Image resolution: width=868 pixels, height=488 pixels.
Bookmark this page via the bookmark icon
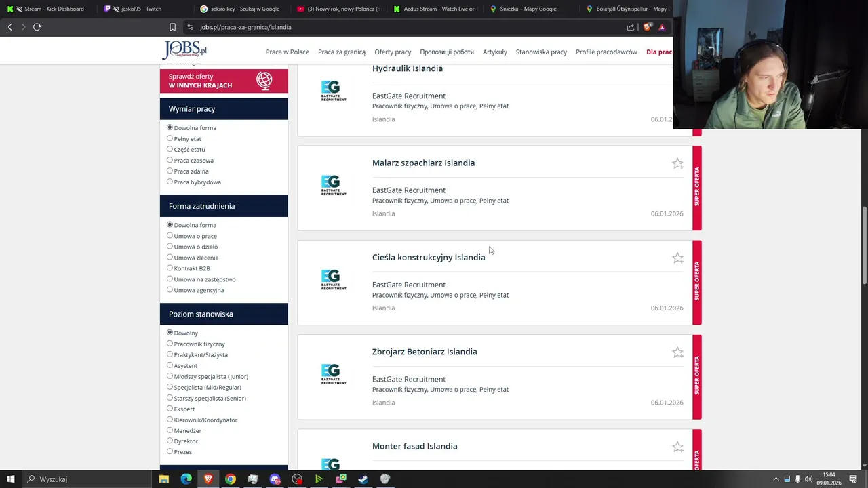[x=172, y=27]
